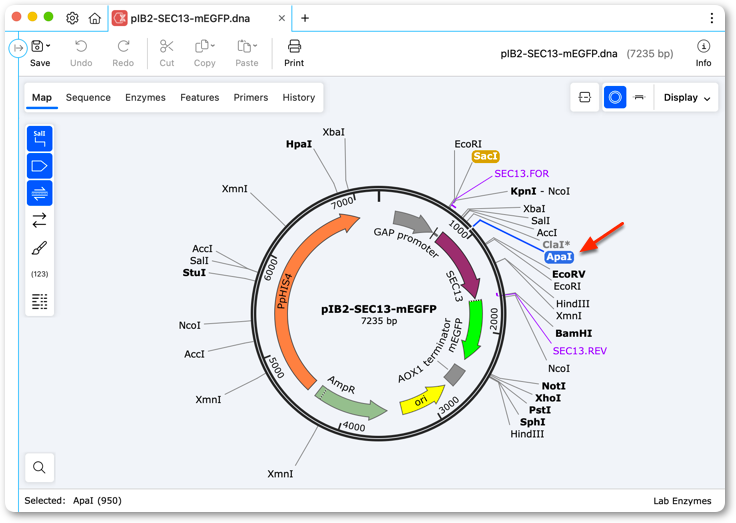Add a new tab with plus
Viewport: 736px width, 523px height.
[305, 18]
